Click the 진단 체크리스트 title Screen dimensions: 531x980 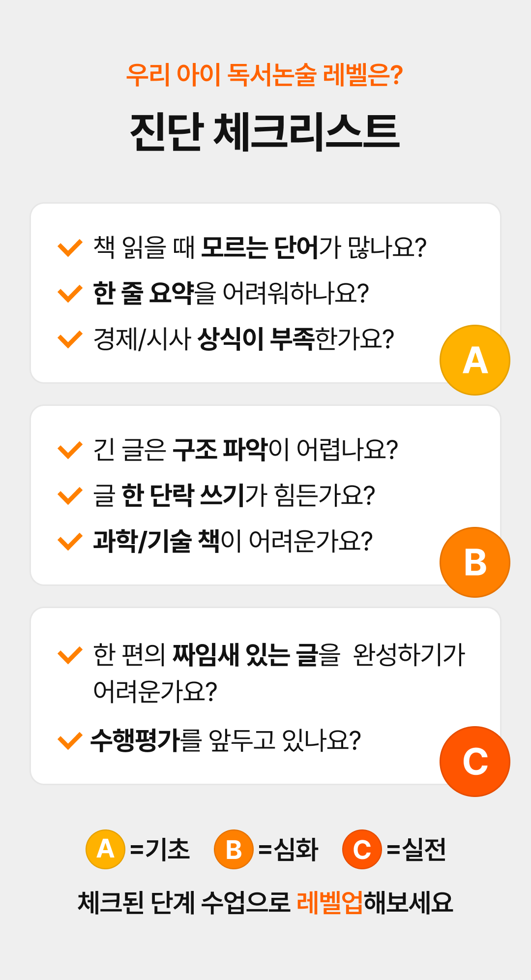(265, 131)
